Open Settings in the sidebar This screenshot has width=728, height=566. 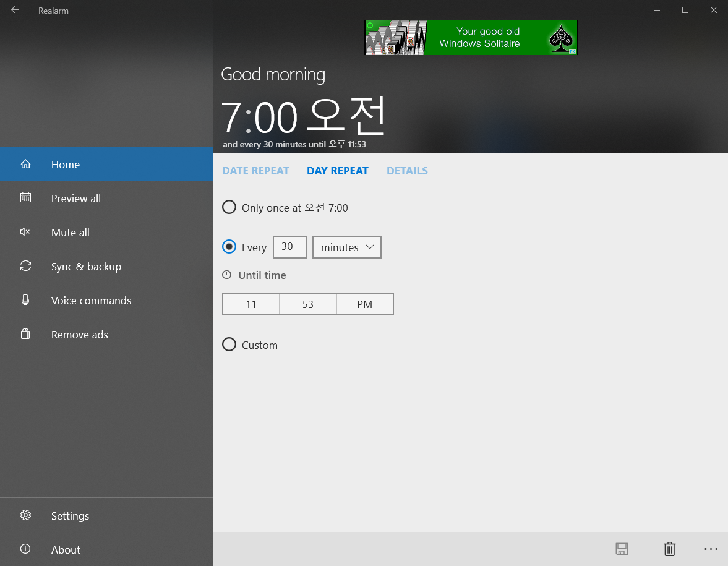tap(107, 515)
